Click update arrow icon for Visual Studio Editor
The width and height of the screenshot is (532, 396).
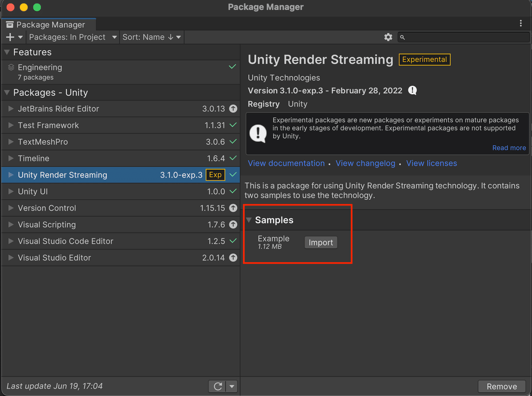pyautogui.click(x=233, y=258)
